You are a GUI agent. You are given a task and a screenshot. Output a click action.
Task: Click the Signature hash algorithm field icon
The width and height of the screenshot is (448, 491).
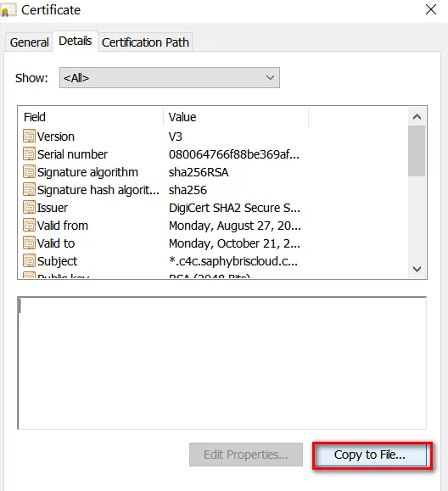tap(29, 190)
